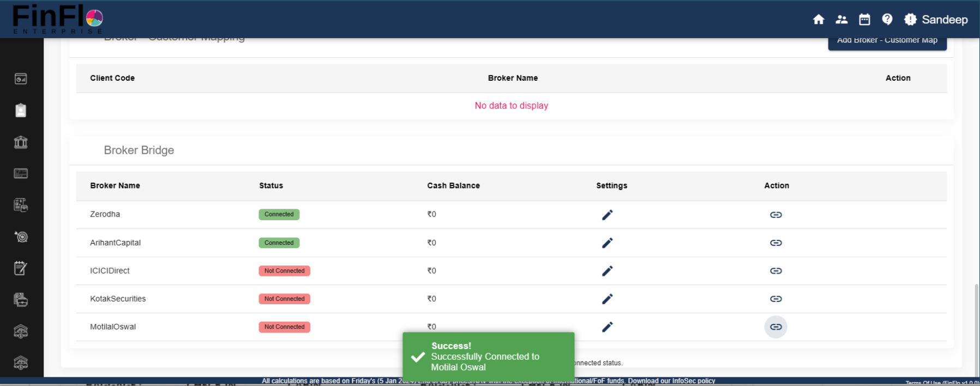Click Zerodha cash balance ₹0
The height and width of the screenshot is (386, 980).
[x=432, y=214]
